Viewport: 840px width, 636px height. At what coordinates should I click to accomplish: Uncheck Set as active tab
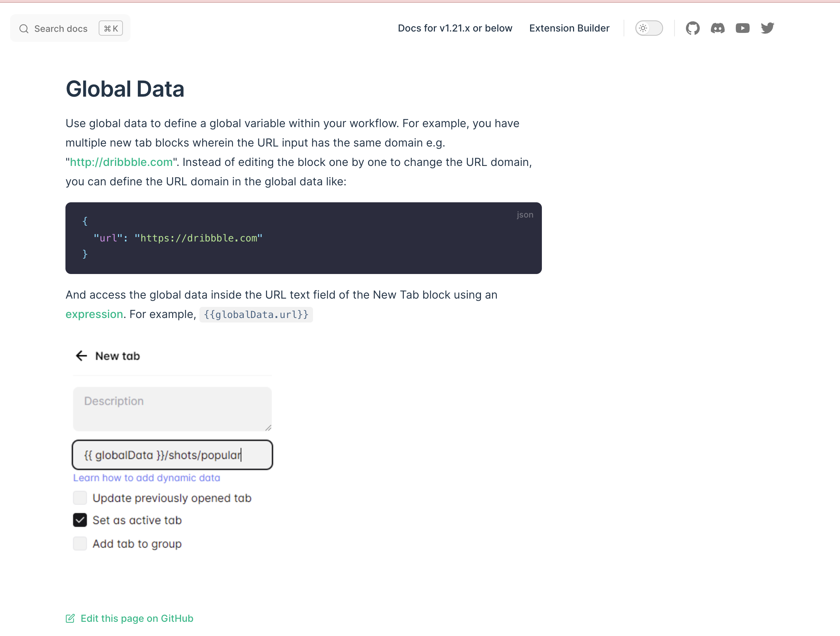click(x=80, y=520)
